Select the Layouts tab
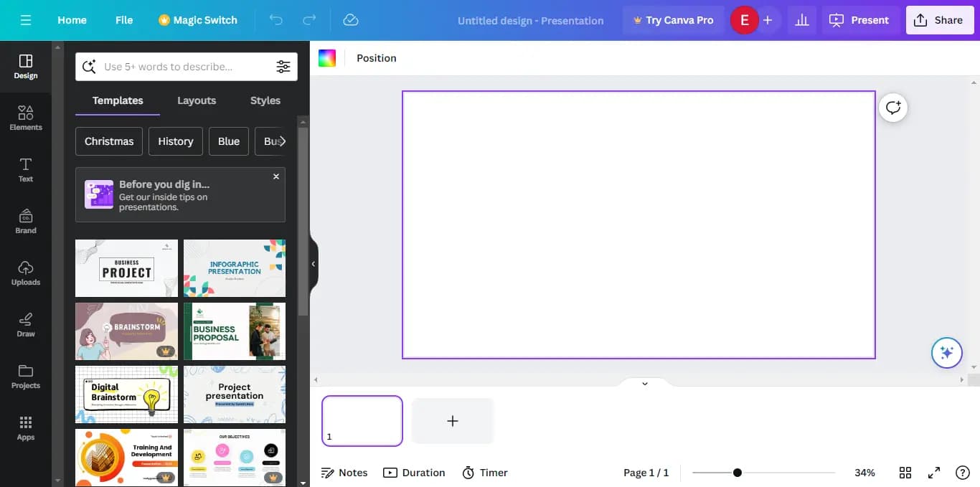The image size is (980, 487). [x=197, y=100]
